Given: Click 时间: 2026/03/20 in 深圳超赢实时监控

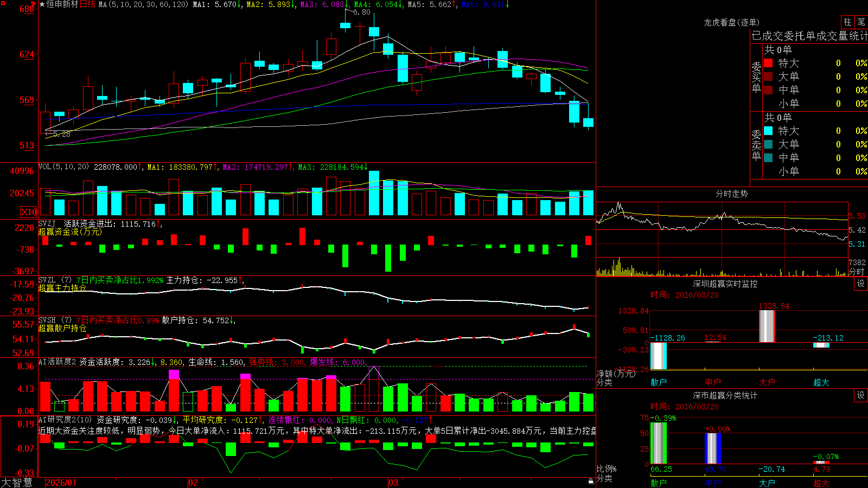Looking at the screenshot, I should tap(685, 295).
